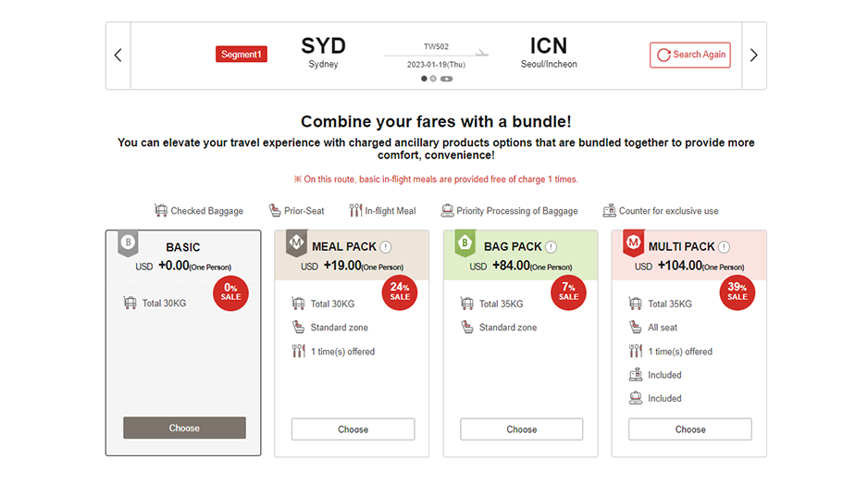Choose the MULTI PACK bundle
Image resolution: width=868 pixels, height=497 pixels.
pos(690,429)
